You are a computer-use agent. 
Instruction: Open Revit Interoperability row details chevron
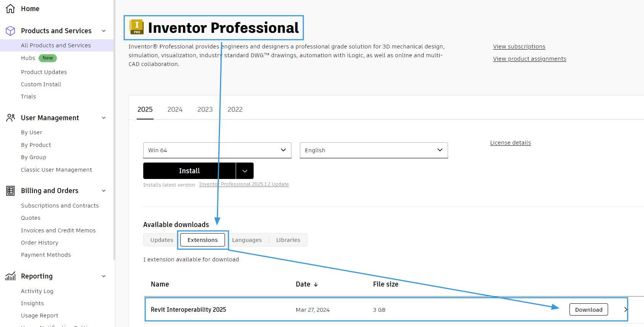625,309
